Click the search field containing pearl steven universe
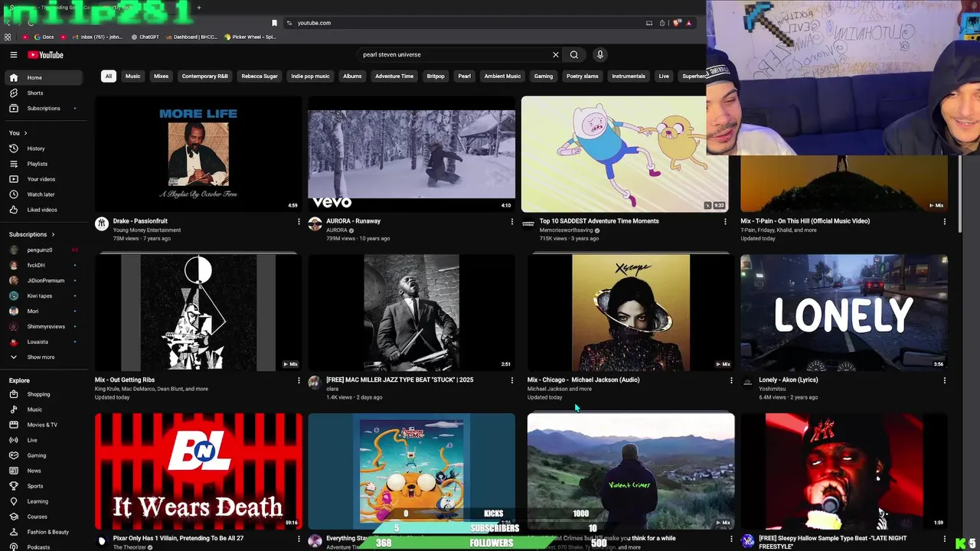This screenshot has height=551, width=980. pyautogui.click(x=456, y=55)
